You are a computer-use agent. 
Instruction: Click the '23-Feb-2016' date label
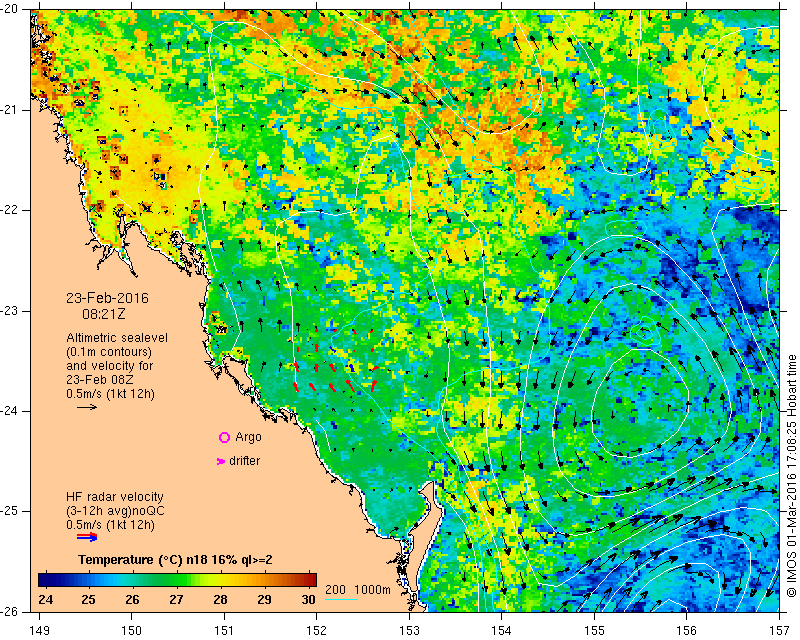tap(107, 298)
